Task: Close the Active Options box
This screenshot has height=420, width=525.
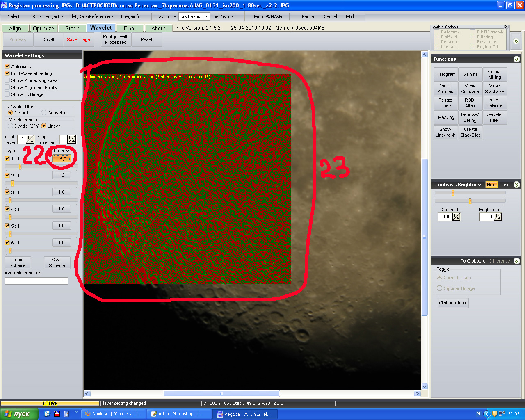Action: coord(506,27)
